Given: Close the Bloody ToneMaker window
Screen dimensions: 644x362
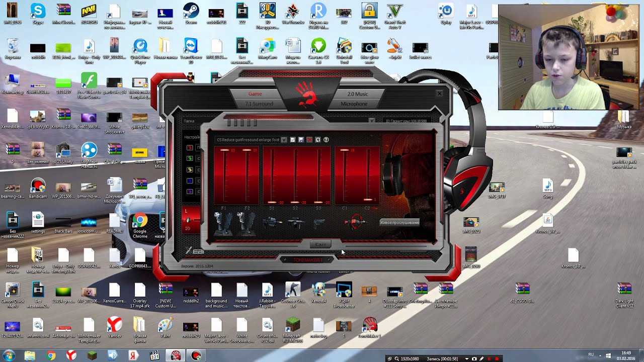Looking at the screenshot, I should click(x=439, y=94).
